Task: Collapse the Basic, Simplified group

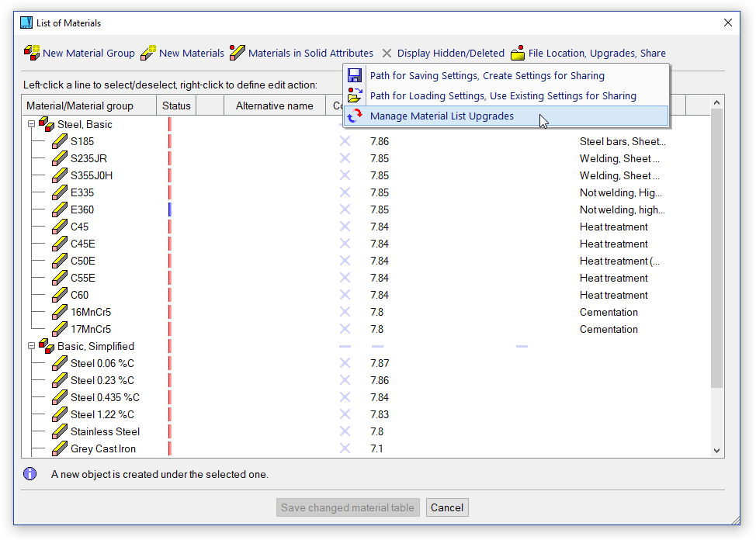Action: [x=32, y=346]
